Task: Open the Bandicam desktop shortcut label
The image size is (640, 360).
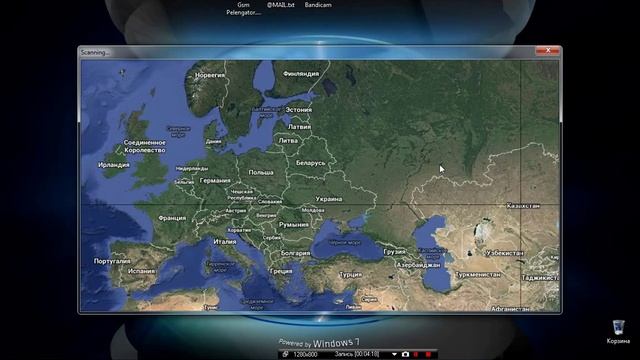Action: tap(318, 5)
